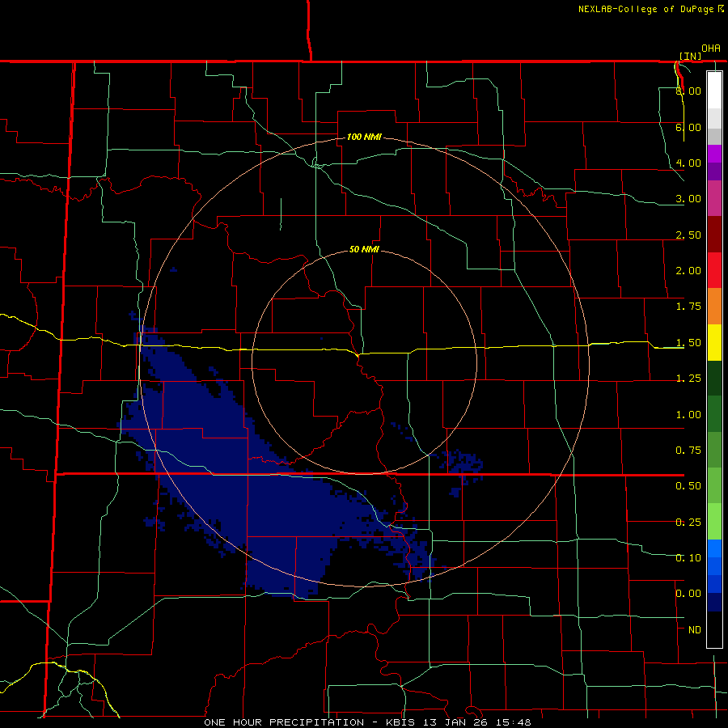Image resolution: width=728 pixels, height=728 pixels.
Task: Select the 4.00 legend value
Action: (688, 163)
